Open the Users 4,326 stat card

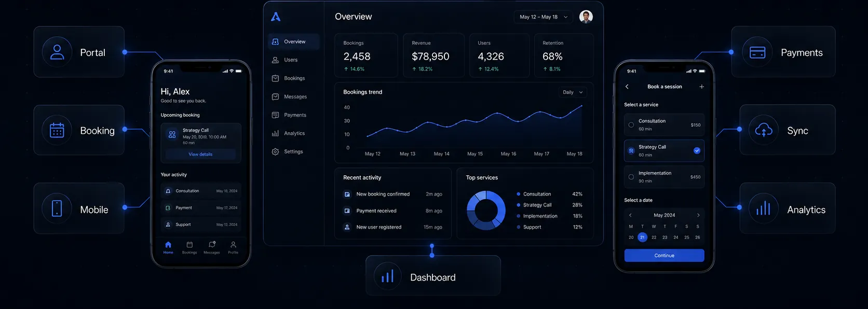point(499,55)
